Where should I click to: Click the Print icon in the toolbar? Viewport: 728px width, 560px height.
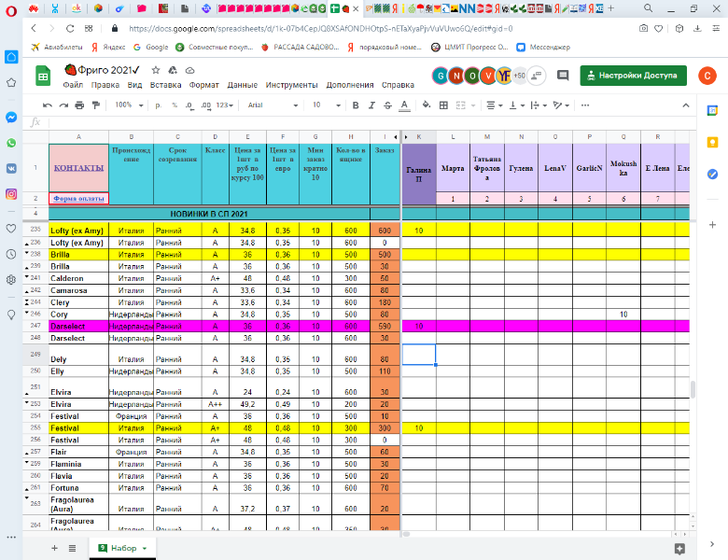pyautogui.click(x=77, y=105)
